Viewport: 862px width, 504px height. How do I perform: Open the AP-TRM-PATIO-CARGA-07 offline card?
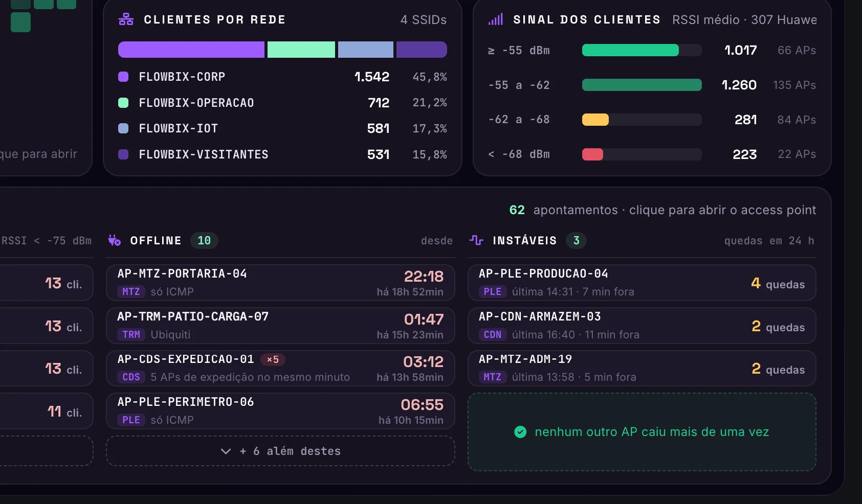(280, 326)
